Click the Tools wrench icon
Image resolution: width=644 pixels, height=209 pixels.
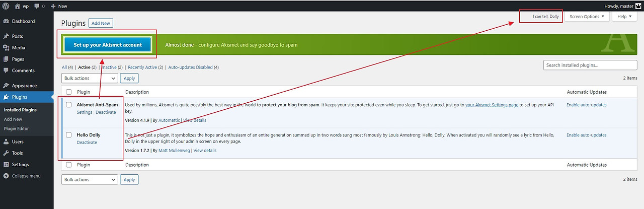pos(6,153)
